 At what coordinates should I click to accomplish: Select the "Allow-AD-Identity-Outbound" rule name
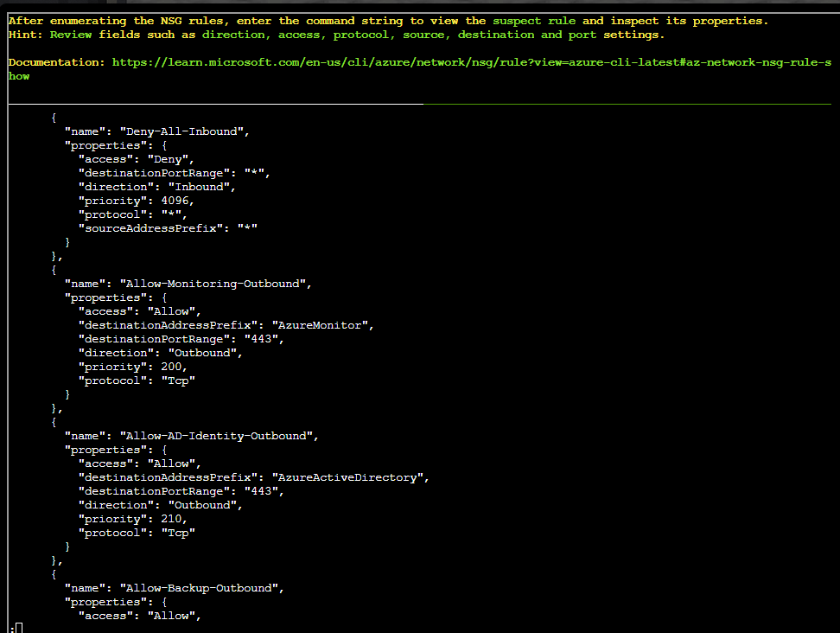216,436
